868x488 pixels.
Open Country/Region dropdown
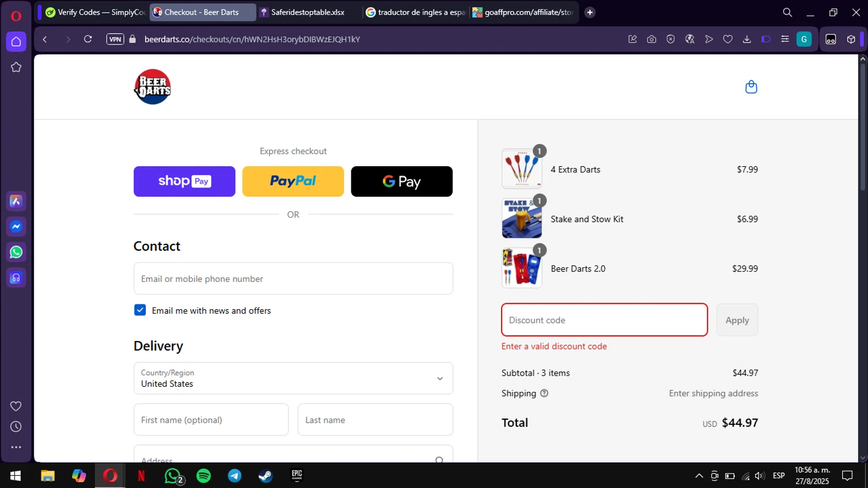pos(293,379)
